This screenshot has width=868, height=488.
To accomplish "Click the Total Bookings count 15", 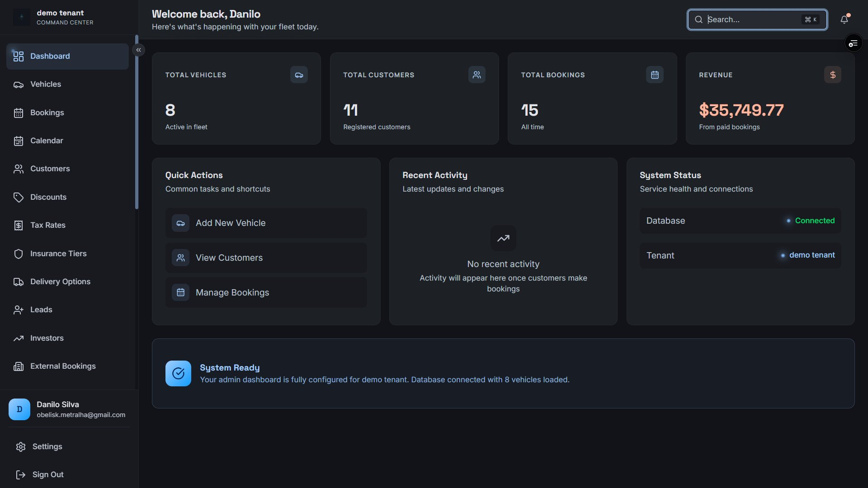I will point(529,110).
